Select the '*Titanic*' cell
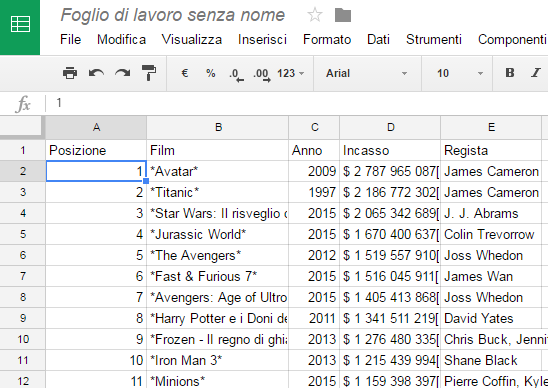Image resolution: width=548 pixels, height=388 pixels. coord(218,192)
